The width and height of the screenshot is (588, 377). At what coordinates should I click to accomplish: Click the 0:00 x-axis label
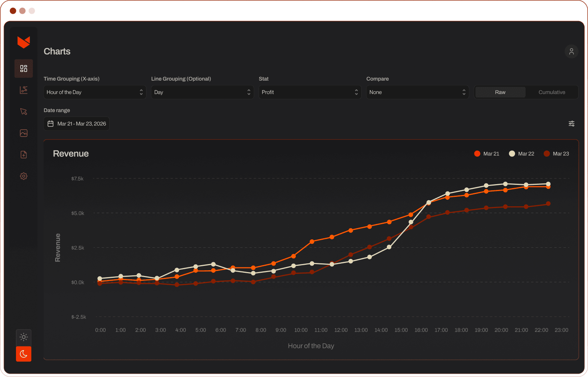[101, 330]
